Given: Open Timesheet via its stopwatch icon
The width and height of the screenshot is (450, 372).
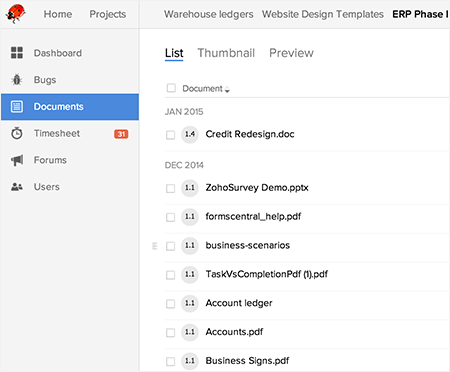Looking at the screenshot, I should point(17,133).
